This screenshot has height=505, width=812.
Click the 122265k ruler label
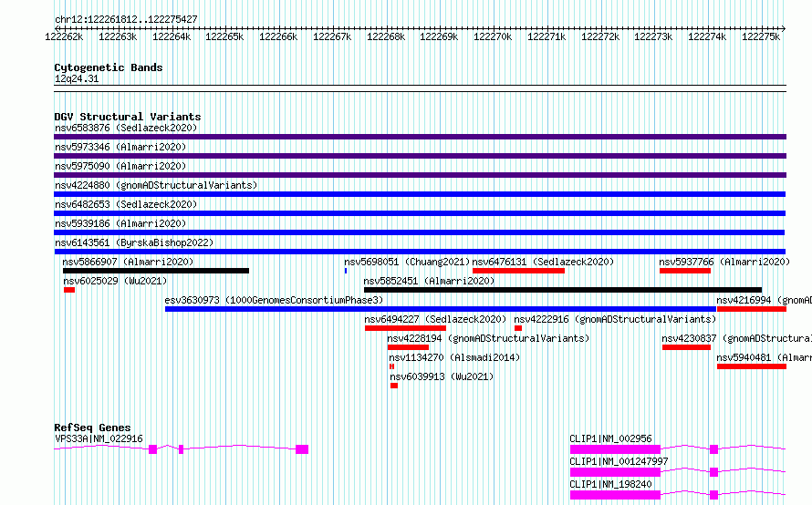(x=224, y=36)
